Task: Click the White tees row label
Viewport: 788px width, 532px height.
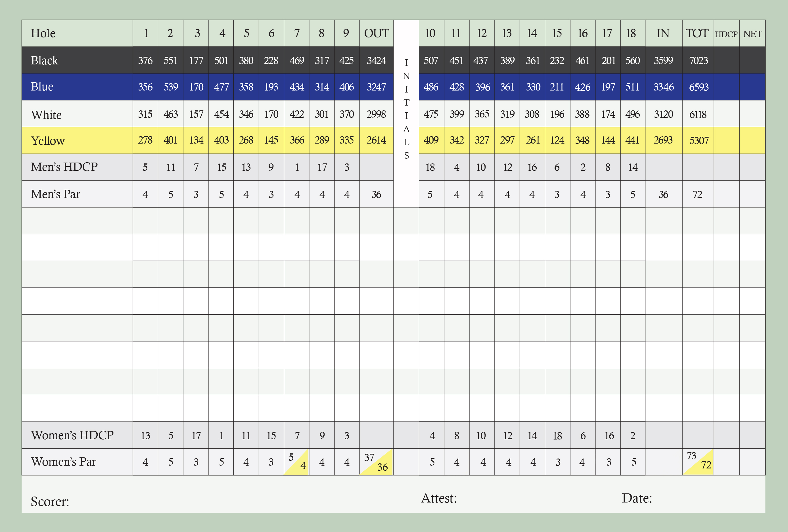Action: point(46,115)
